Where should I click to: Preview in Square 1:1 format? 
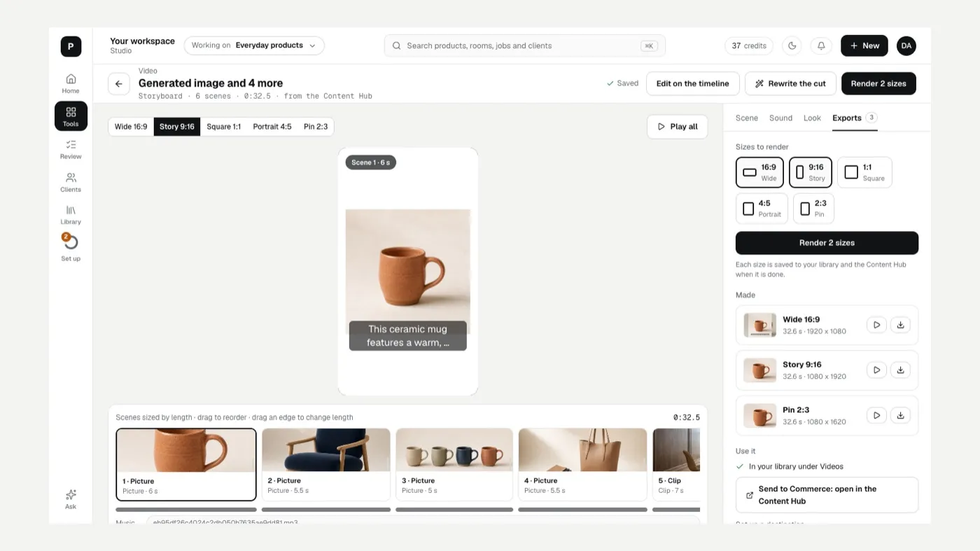224,127
